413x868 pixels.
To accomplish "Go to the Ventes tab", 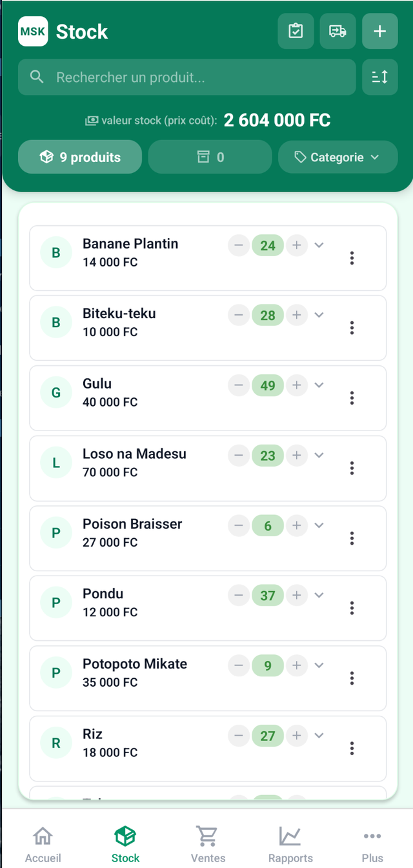I will click(208, 843).
